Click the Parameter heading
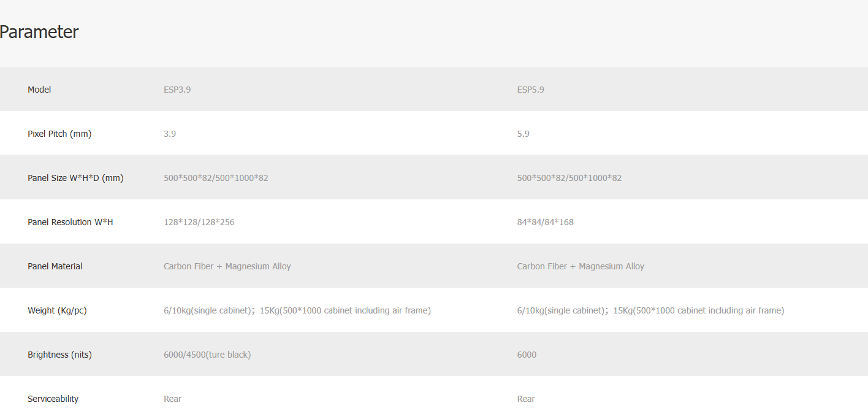 point(39,32)
